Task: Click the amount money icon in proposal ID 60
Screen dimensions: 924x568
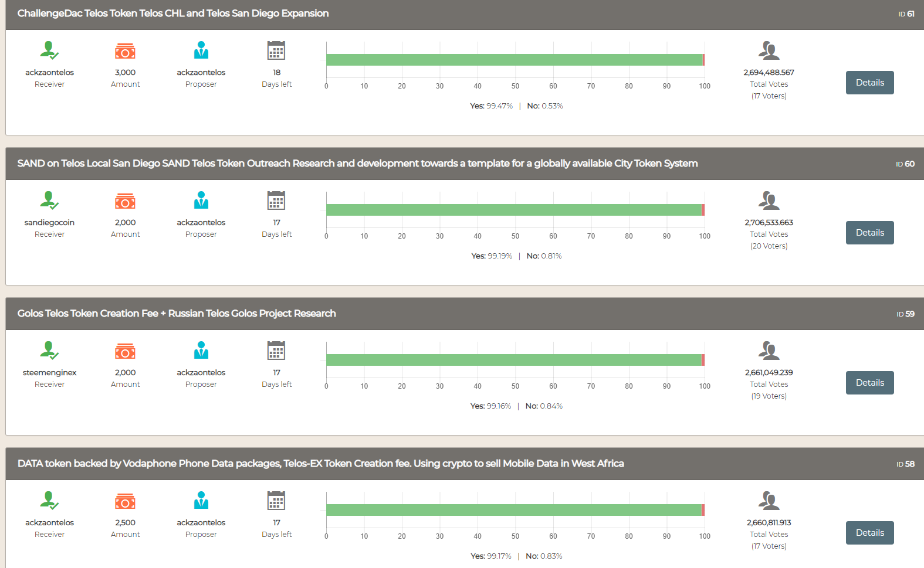Action: [125, 201]
